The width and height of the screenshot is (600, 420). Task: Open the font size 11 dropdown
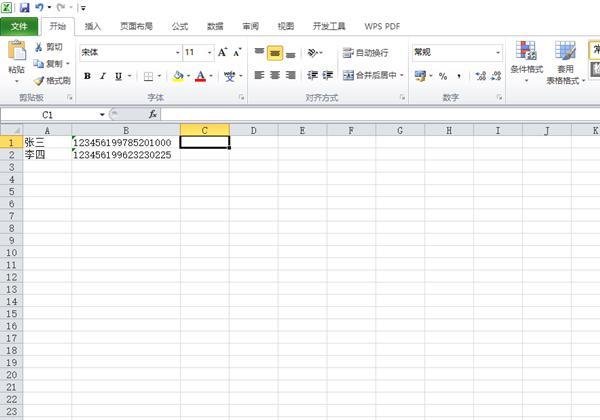click(x=209, y=52)
